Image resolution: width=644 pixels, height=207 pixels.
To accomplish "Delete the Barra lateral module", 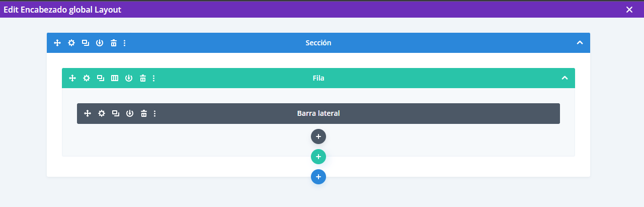I will [x=144, y=113].
